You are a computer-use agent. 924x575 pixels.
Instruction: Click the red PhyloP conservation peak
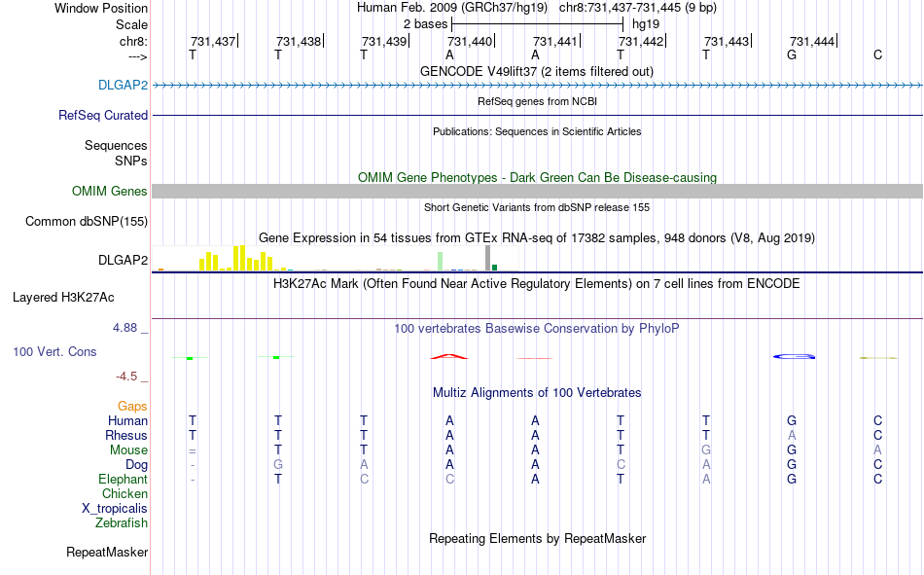[x=449, y=356]
